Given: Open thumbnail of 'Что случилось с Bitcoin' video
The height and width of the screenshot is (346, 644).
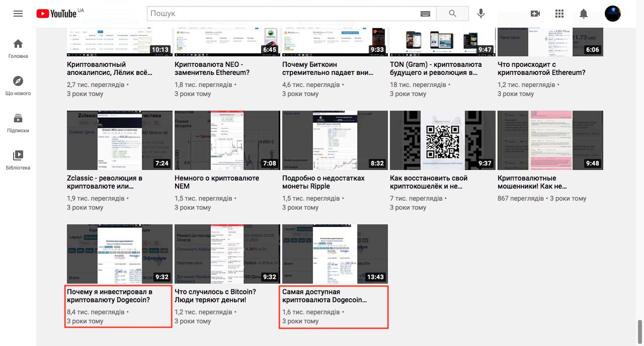Looking at the screenshot, I should tap(227, 254).
